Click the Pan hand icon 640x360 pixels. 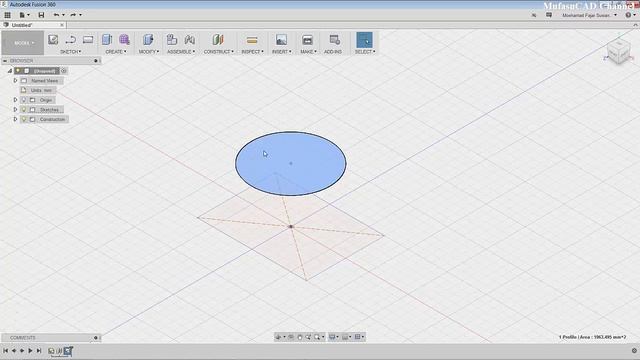(300, 337)
